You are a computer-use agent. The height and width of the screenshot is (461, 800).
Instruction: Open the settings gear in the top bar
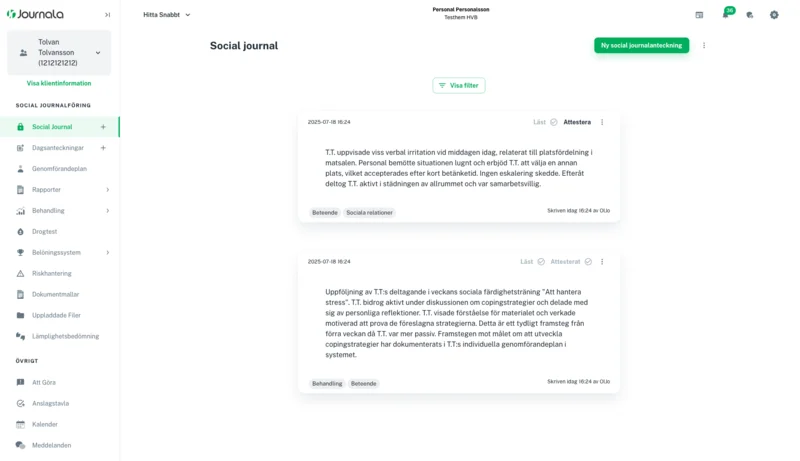[774, 15]
